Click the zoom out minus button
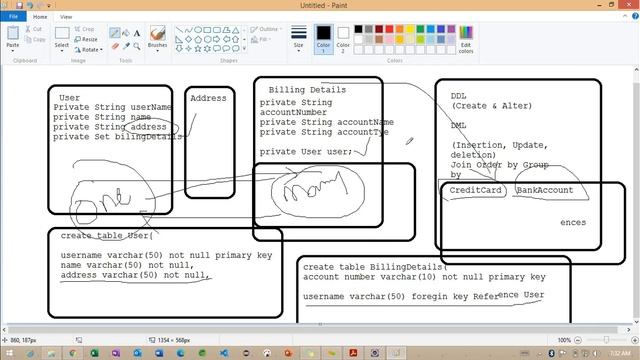Image resolution: width=640 pixels, height=360 pixels. pos(578,340)
